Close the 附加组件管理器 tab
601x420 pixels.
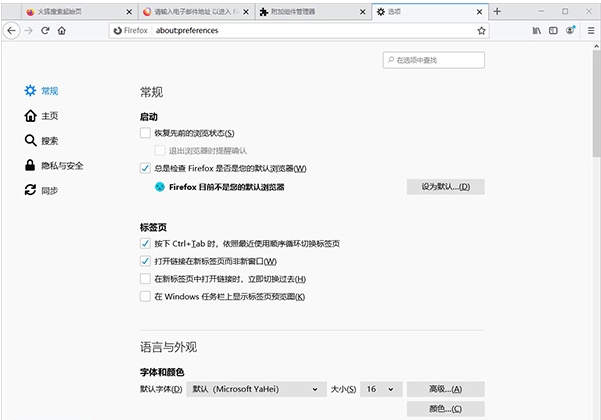coord(362,12)
